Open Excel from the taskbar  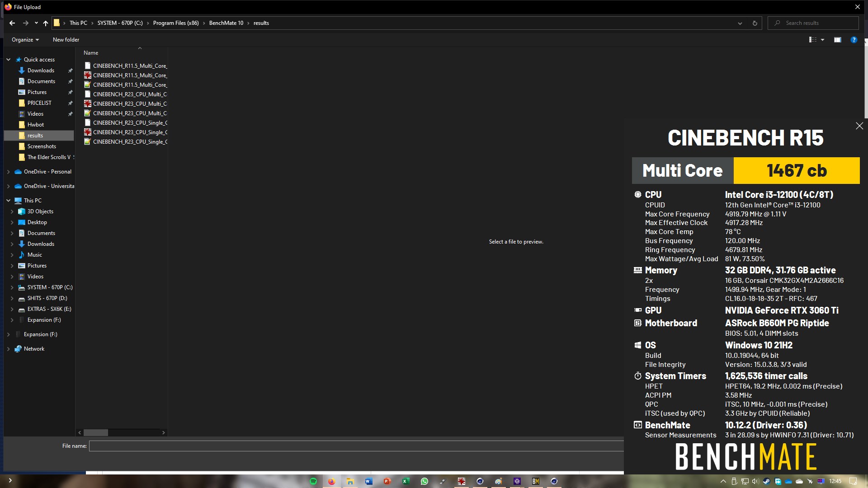[x=406, y=481]
